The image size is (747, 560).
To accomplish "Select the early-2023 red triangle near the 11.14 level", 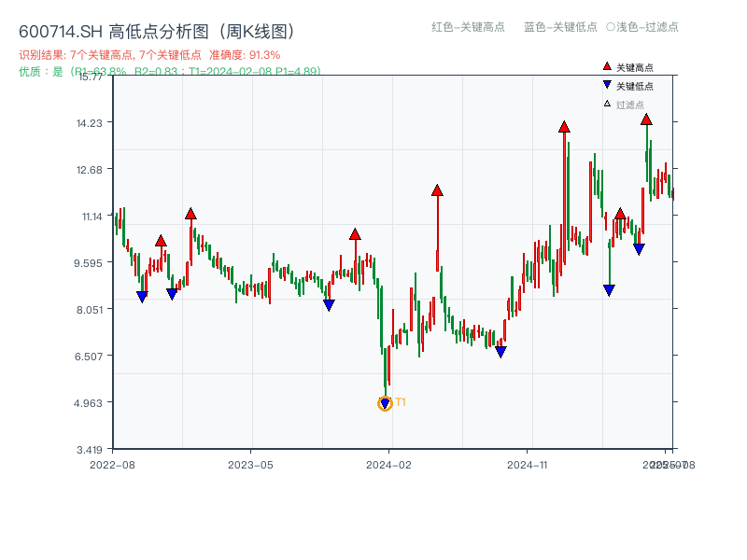I will (x=190, y=214).
